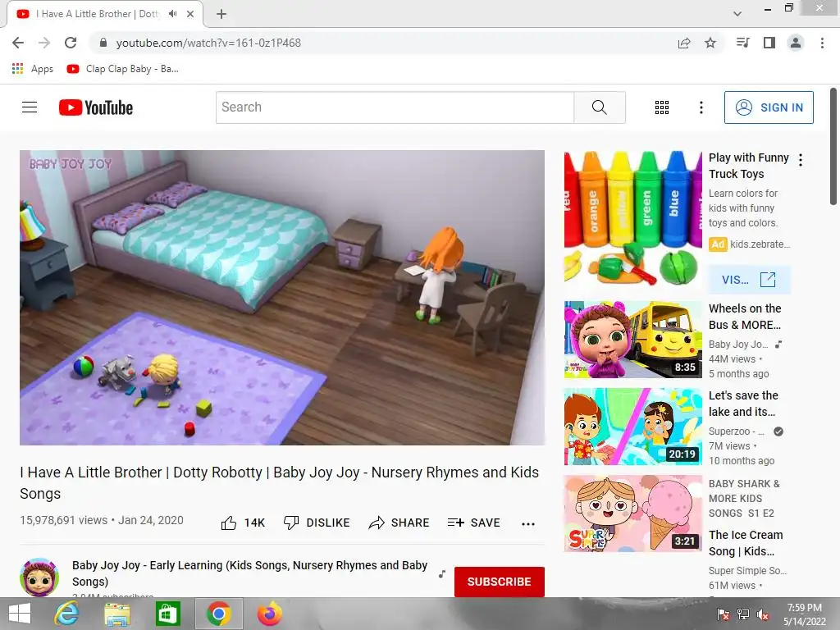Open the taskbar clock showing 7:59 PM
This screenshot has width=840, height=630.
(x=805, y=614)
